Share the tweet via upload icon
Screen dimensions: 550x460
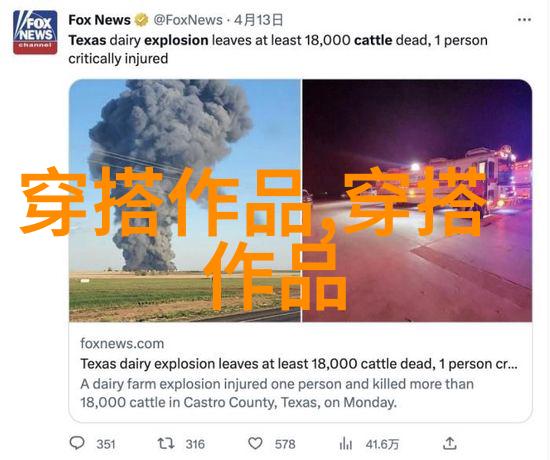pyautogui.click(x=449, y=444)
